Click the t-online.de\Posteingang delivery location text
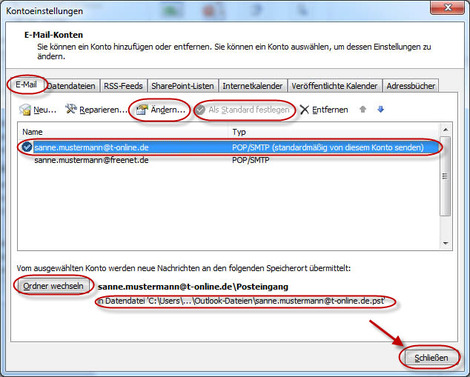The image size is (470, 377). pyautogui.click(x=193, y=287)
